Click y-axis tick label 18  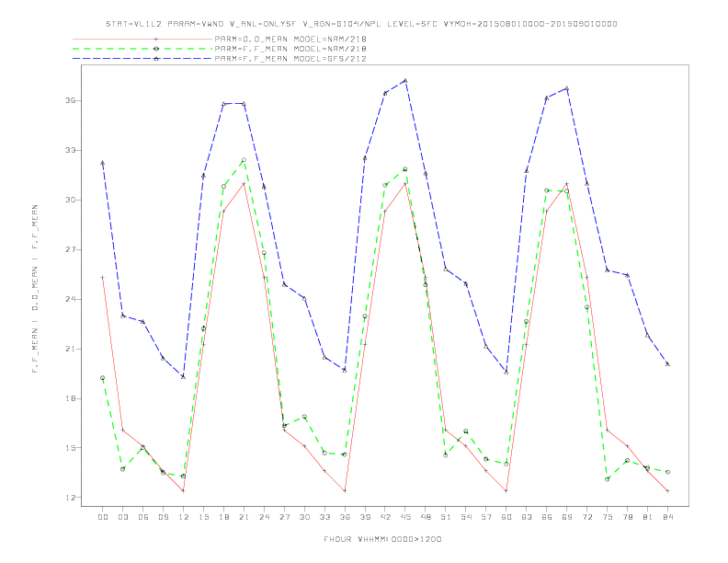click(x=71, y=398)
